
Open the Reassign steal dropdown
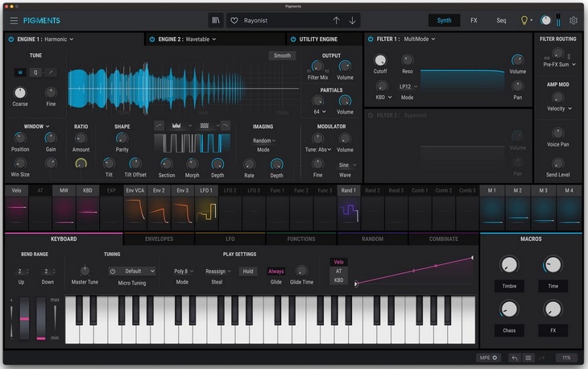pos(217,272)
